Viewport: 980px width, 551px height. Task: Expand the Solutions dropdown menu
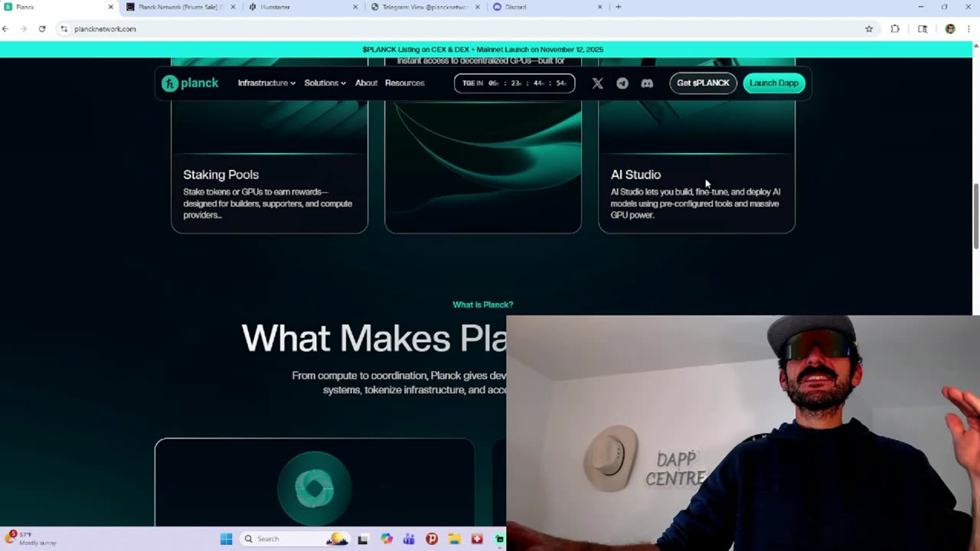(325, 83)
